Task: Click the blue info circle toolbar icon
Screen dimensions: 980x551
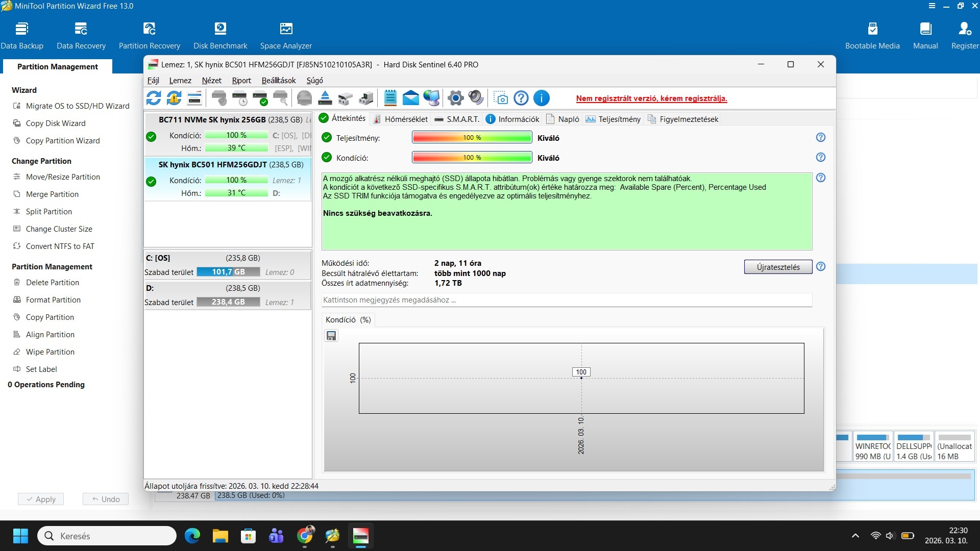Action: coord(541,98)
